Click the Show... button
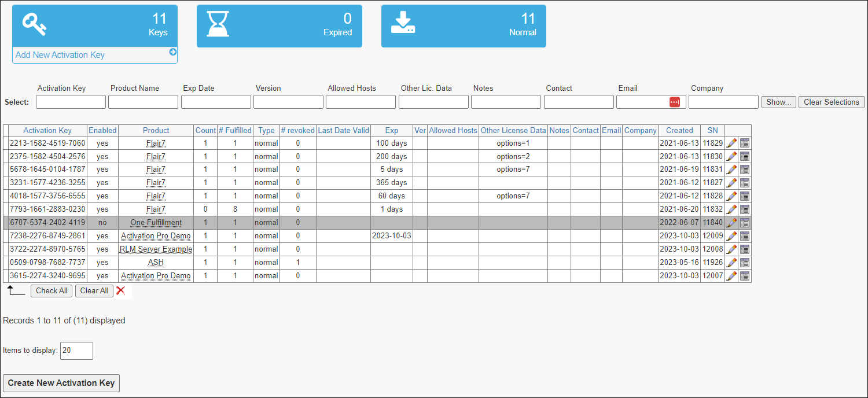The image size is (868, 398). 778,102
